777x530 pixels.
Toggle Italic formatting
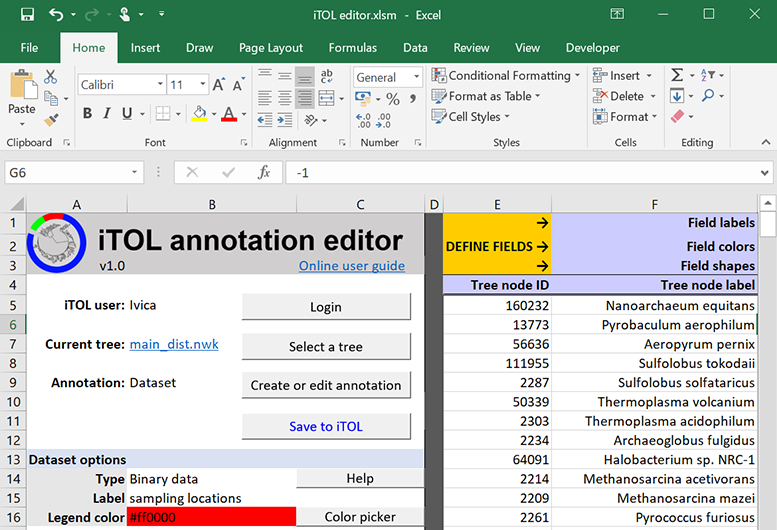click(107, 113)
